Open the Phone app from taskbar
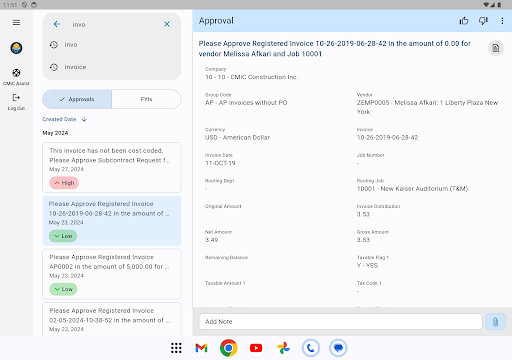The image size is (512, 360). point(311,348)
